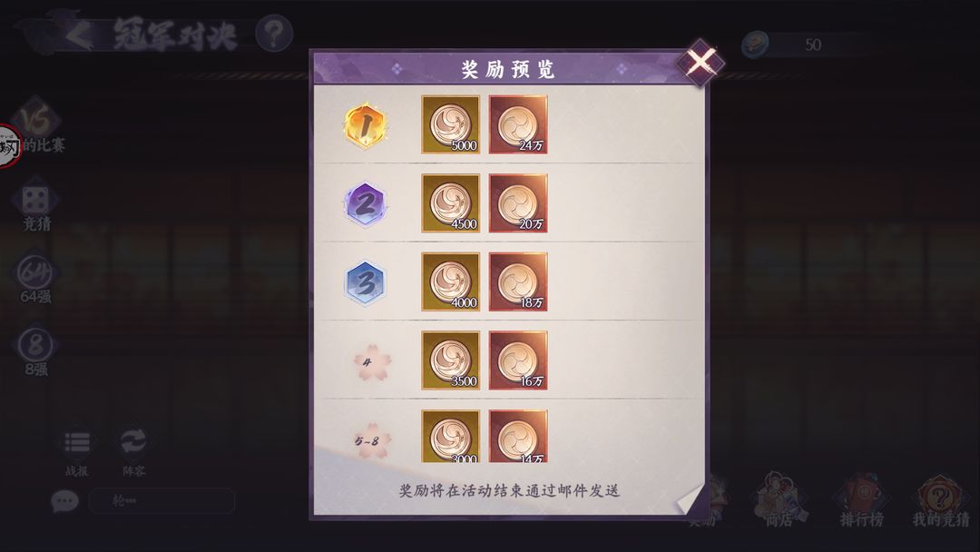980x552 pixels.
Task: Switch to the 8强 bracket tab
Action: 35,352
